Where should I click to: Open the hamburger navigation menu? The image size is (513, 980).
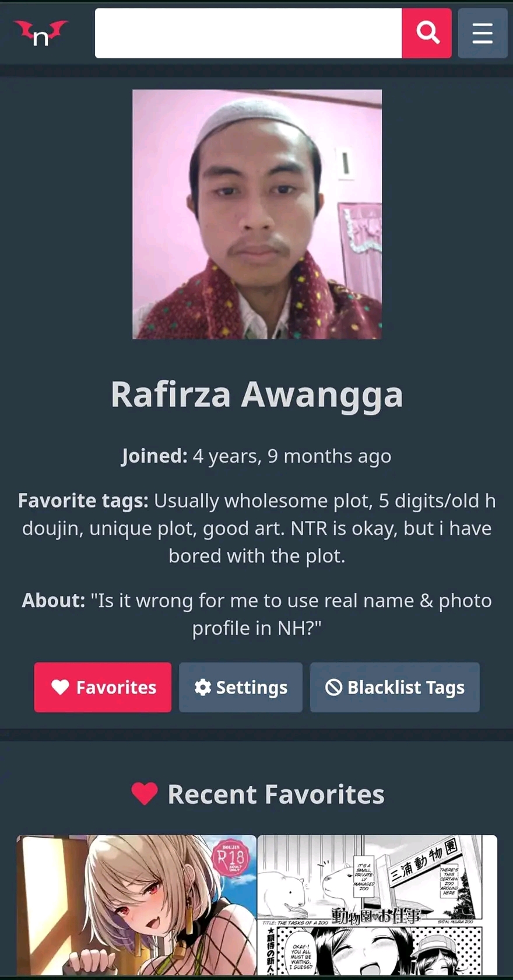pos(483,33)
